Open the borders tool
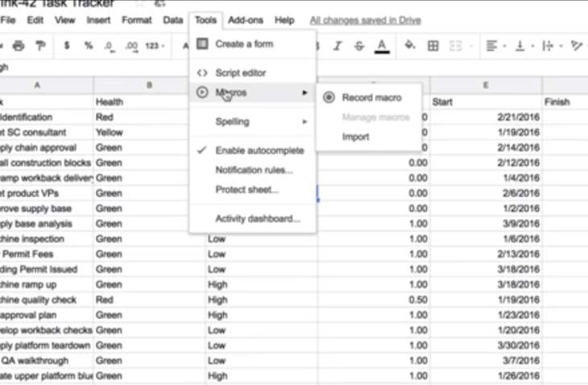The width and height of the screenshot is (588, 385). click(x=433, y=46)
